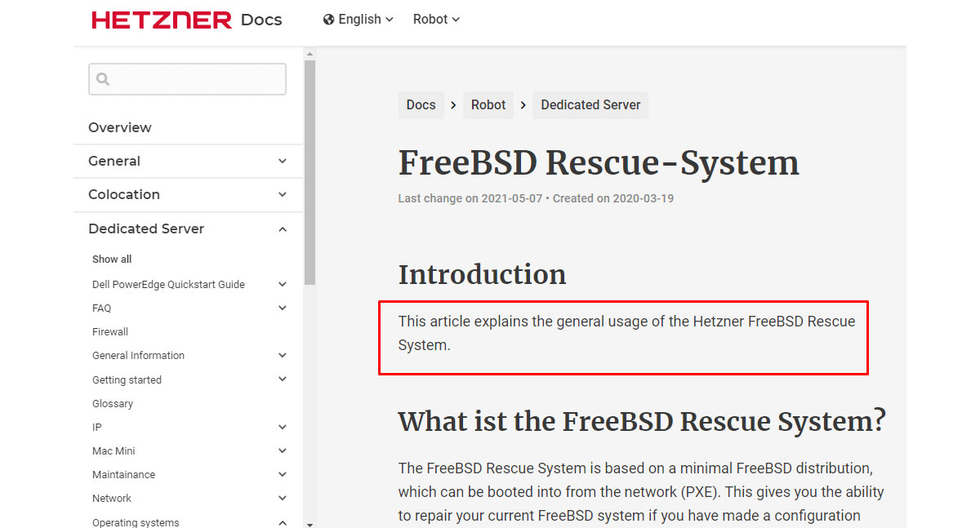The height and width of the screenshot is (528, 980).
Task: Click the 'What ist the FreeBSD Rescue System?' heading
Action: tap(642, 421)
